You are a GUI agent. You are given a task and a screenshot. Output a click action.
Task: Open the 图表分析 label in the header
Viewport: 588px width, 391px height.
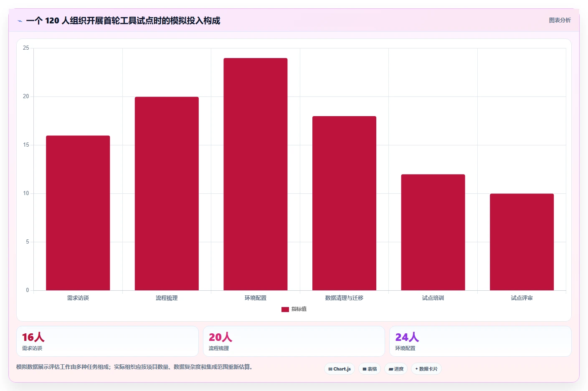point(560,20)
